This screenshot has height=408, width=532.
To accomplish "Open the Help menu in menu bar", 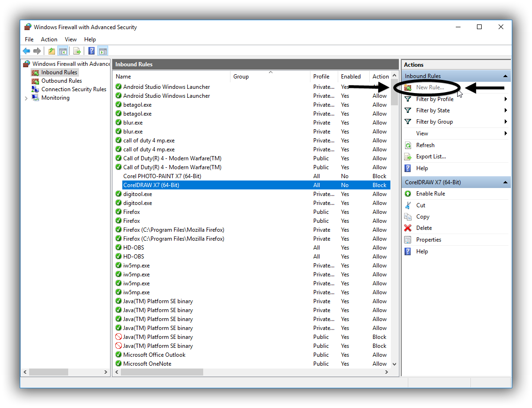I will (x=90, y=39).
